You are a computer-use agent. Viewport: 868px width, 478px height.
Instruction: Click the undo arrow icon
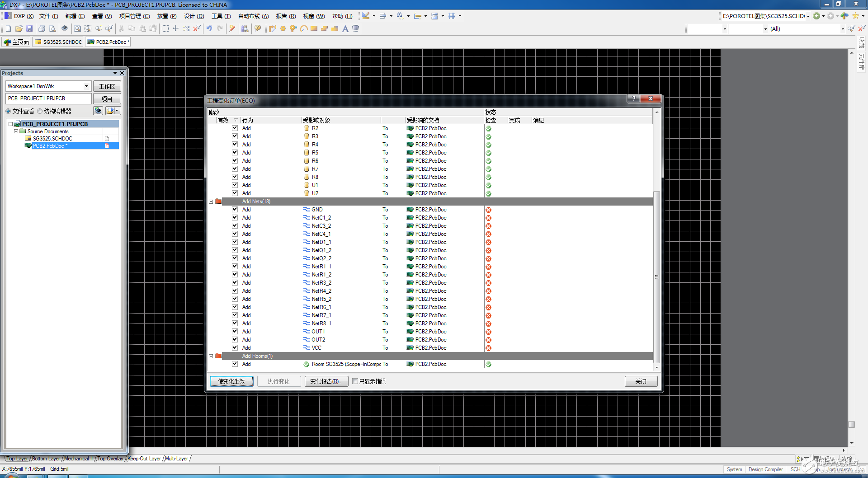pyautogui.click(x=209, y=28)
